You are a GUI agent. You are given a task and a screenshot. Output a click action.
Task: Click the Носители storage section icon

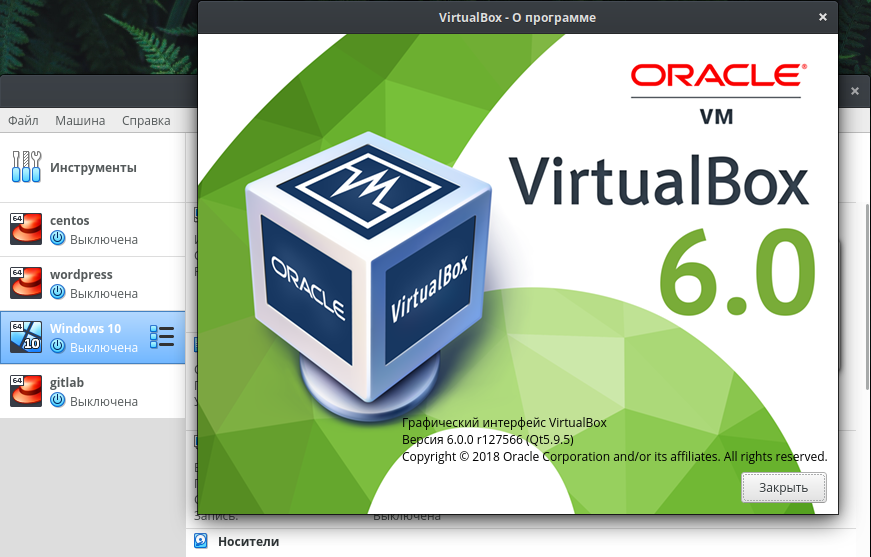tap(201, 541)
